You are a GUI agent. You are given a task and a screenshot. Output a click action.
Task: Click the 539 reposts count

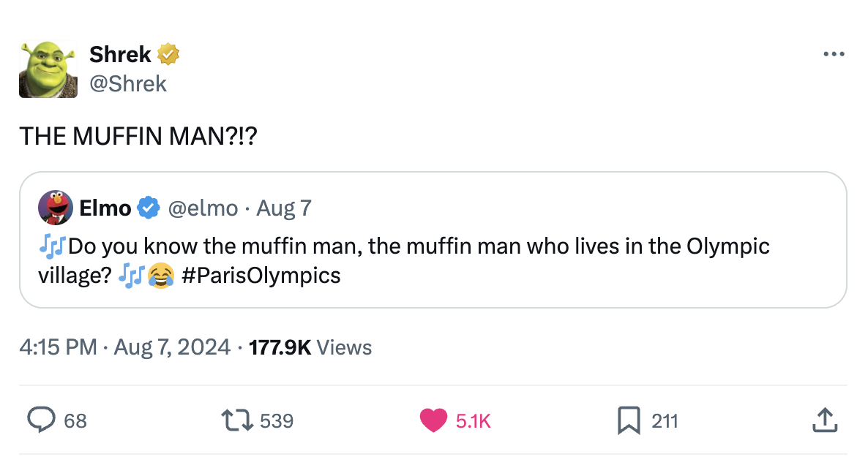[x=277, y=421]
